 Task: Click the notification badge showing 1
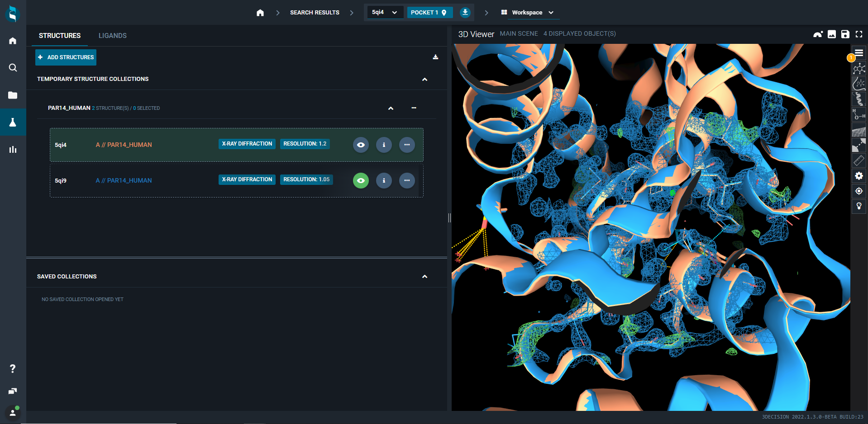[851, 58]
